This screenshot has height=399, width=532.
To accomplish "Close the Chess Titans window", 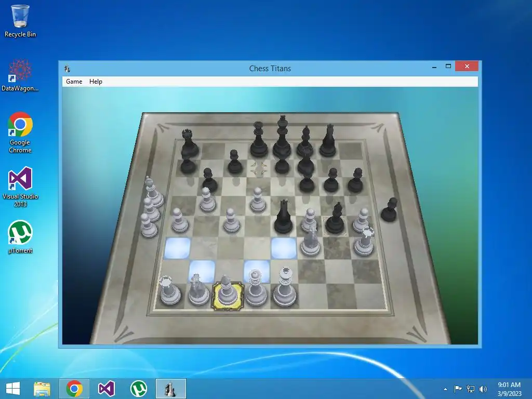I will (467, 66).
